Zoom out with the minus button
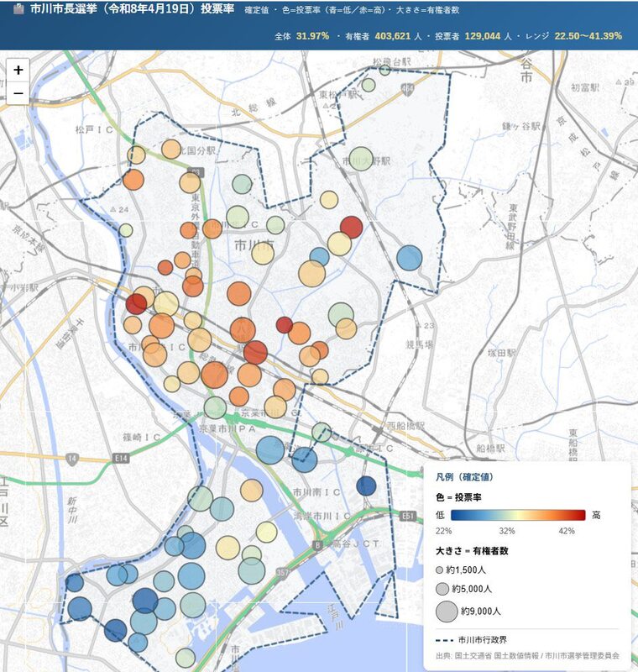This screenshot has width=638, height=672. coord(18,95)
